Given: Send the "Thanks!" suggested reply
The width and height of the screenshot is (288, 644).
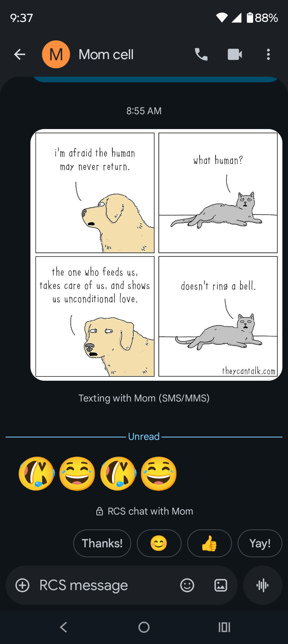Looking at the screenshot, I should click(x=102, y=543).
